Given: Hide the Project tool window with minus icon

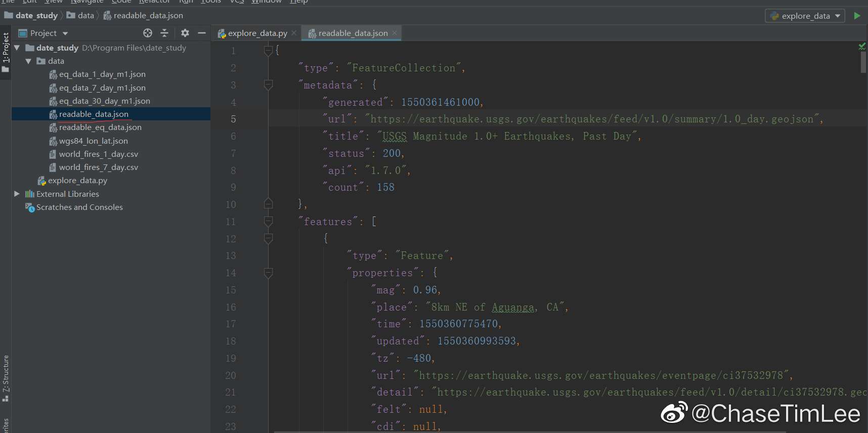Looking at the screenshot, I should [x=202, y=33].
